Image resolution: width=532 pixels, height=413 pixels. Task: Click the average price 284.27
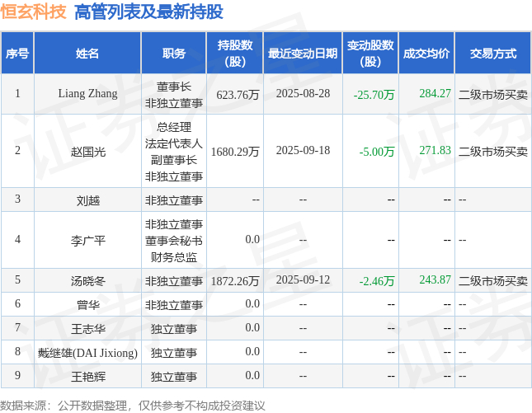click(435, 94)
